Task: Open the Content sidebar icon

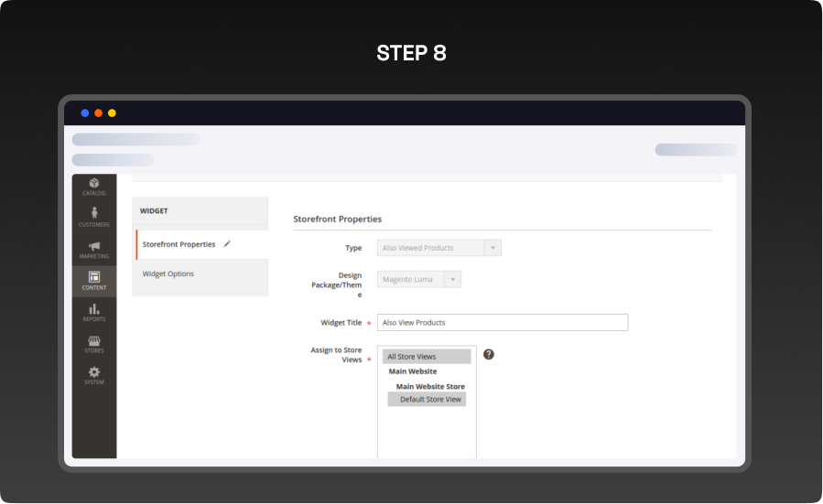Action: point(94,281)
